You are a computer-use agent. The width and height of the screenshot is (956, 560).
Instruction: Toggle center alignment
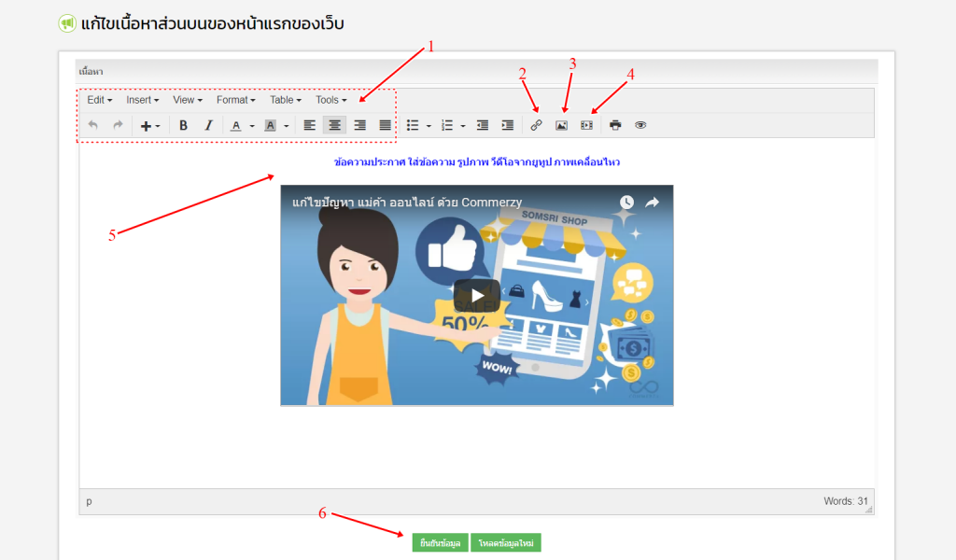[x=335, y=125]
